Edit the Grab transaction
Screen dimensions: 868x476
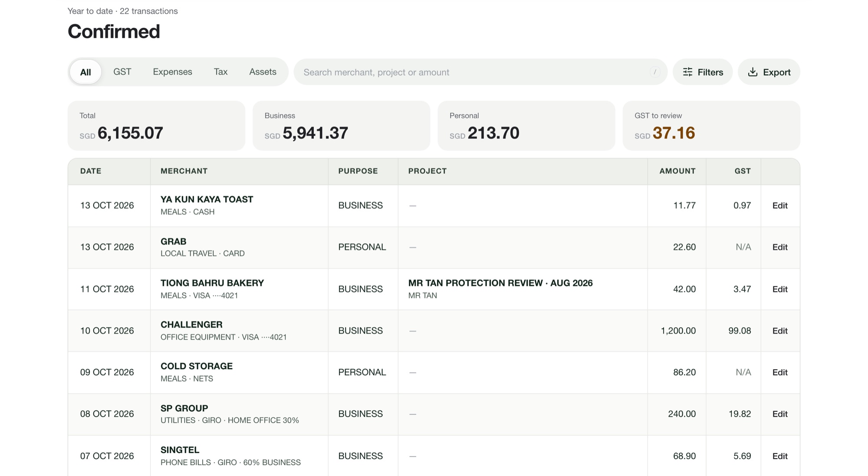(x=779, y=247)
